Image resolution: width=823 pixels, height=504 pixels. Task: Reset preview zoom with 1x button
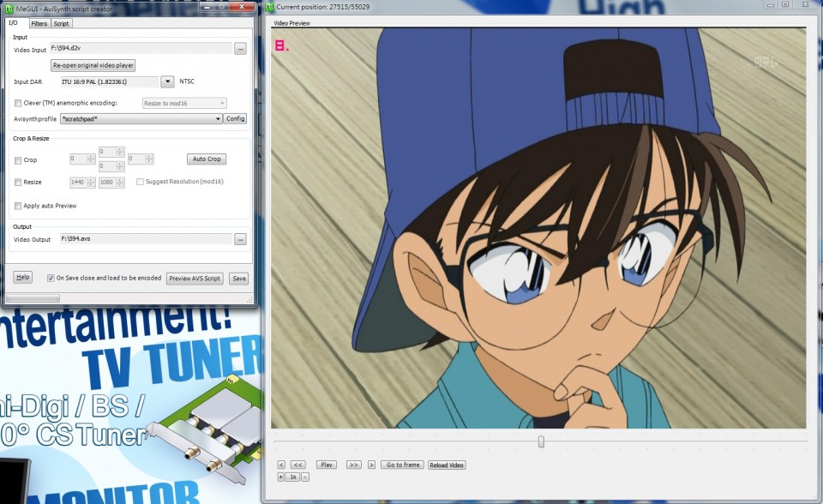[293, 477]
